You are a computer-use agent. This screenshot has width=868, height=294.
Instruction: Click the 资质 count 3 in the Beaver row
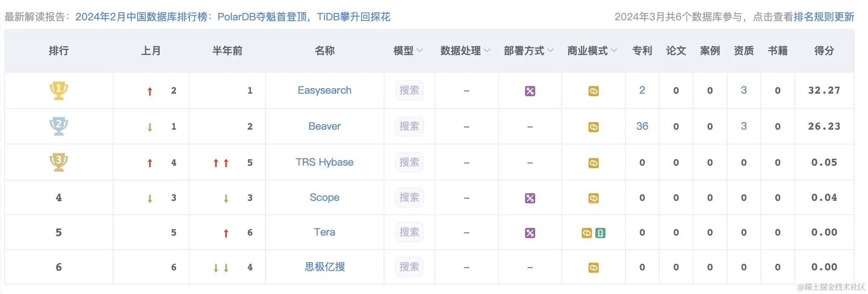(x=744, y=126)
